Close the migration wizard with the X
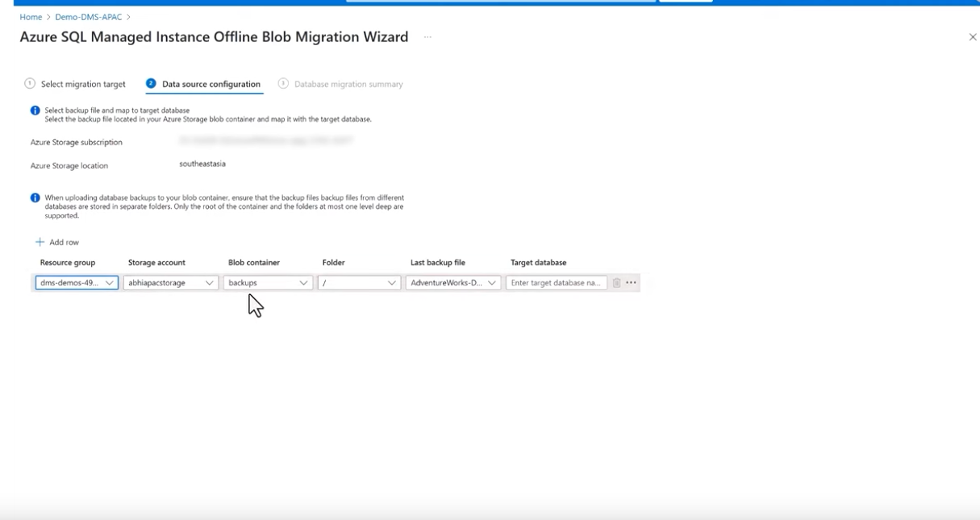This screenshot has width=980, height=520. 972,37
